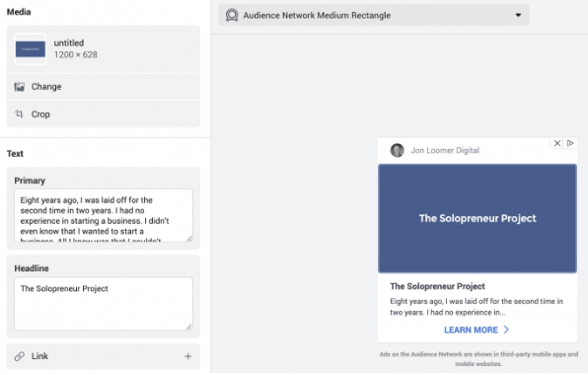Click the ad preview headline The Solopreneur Project
This screenshot has height=375, width=588.
pos(437,286)
